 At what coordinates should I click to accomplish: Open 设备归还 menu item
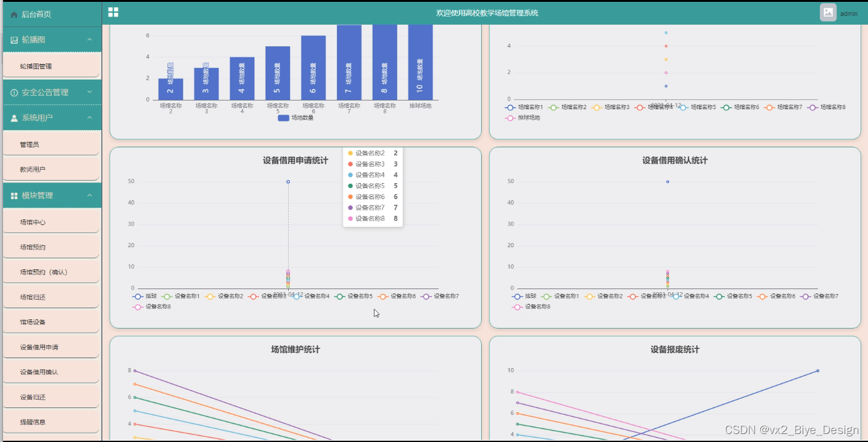point(51,397)
